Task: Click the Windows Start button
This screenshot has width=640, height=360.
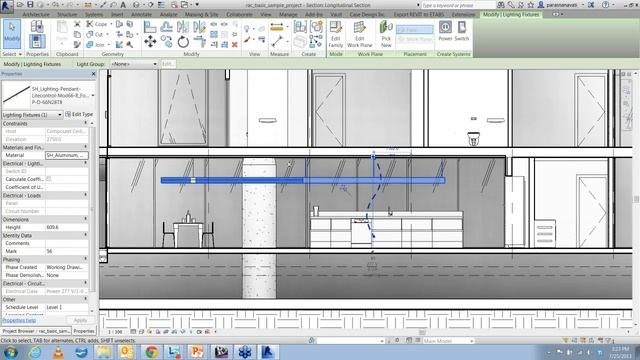Action: pyautogui.click(x=10, y=352)
